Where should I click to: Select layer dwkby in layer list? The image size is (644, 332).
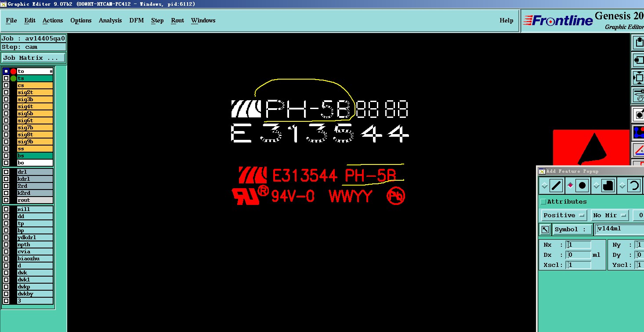(35, 294)
